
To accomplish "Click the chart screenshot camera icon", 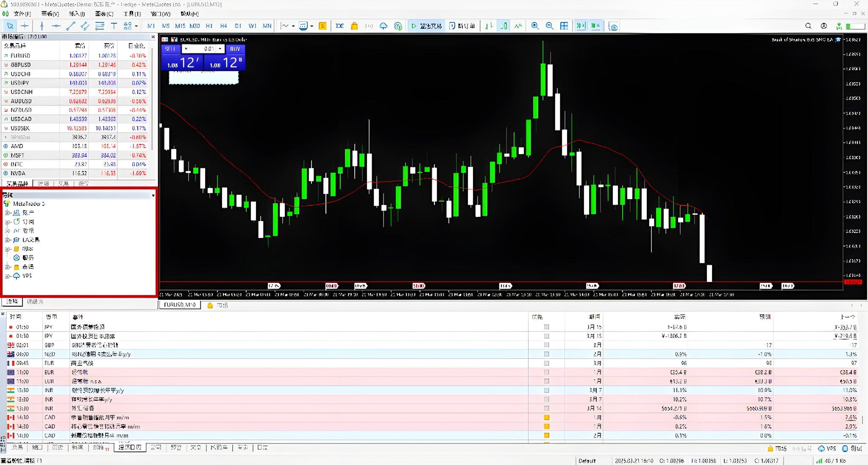I will click(x=613, y=26).
